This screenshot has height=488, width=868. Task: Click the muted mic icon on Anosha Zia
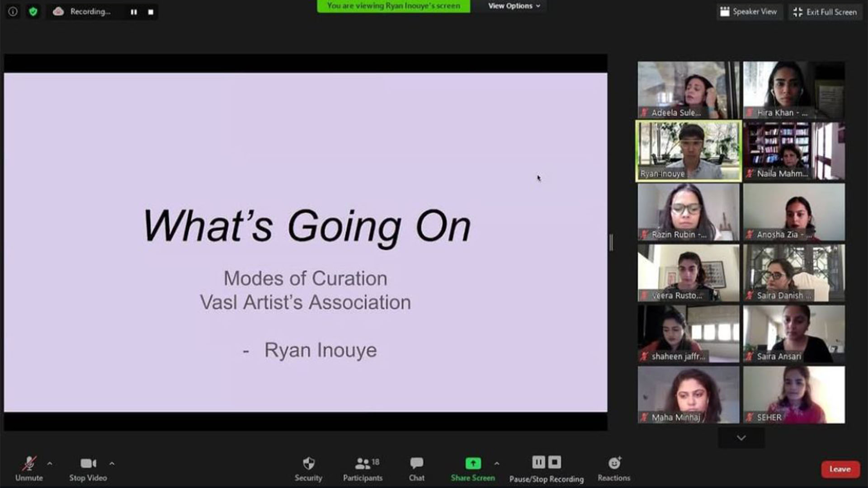(x=750, y=235)
